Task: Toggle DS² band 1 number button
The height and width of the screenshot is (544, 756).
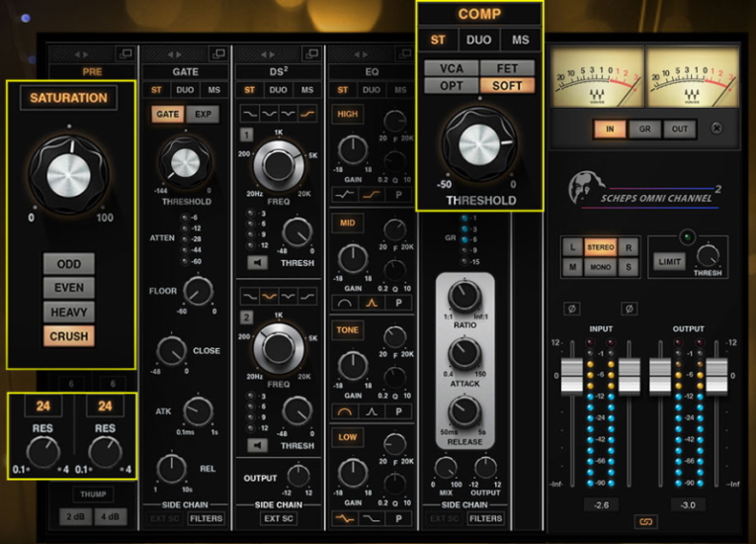Action: tap(246, 135)
